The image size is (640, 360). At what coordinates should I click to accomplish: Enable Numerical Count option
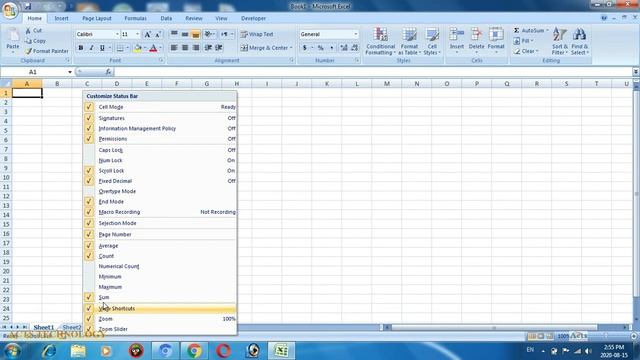[x=160, y=267]
